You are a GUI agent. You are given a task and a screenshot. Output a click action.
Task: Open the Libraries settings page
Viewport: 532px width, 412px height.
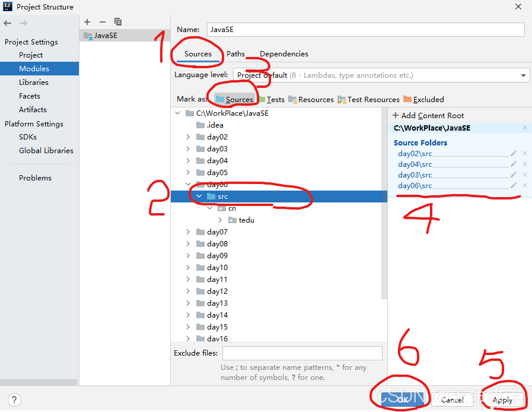(x=34, y=82)
